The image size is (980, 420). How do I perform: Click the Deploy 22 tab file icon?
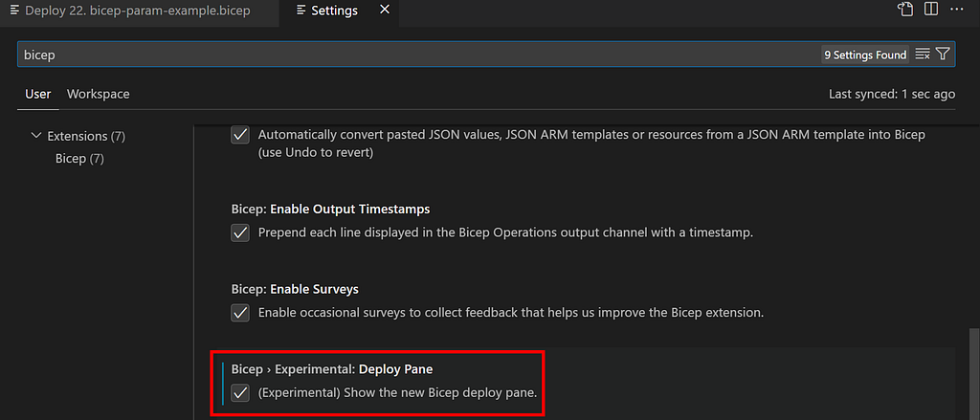(x=15, y=11)
